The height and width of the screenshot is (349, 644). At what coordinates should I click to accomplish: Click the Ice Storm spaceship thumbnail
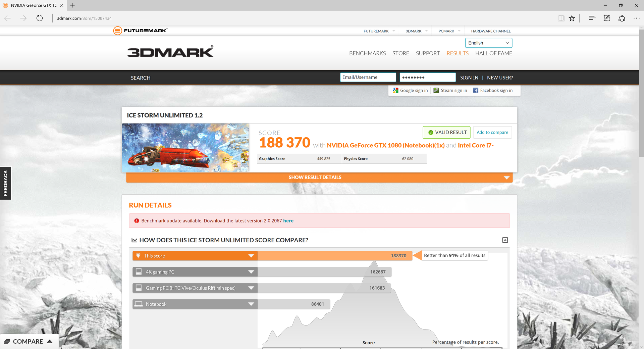coord(185,148)
